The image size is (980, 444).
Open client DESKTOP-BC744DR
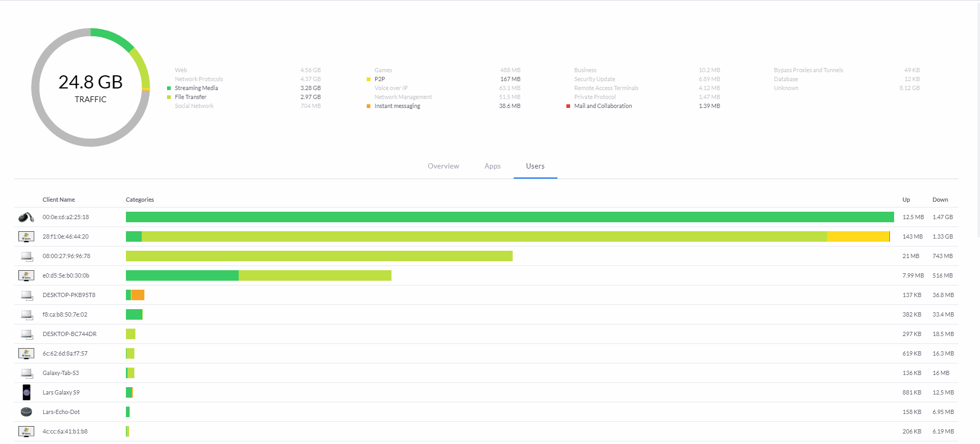[70, 334]
